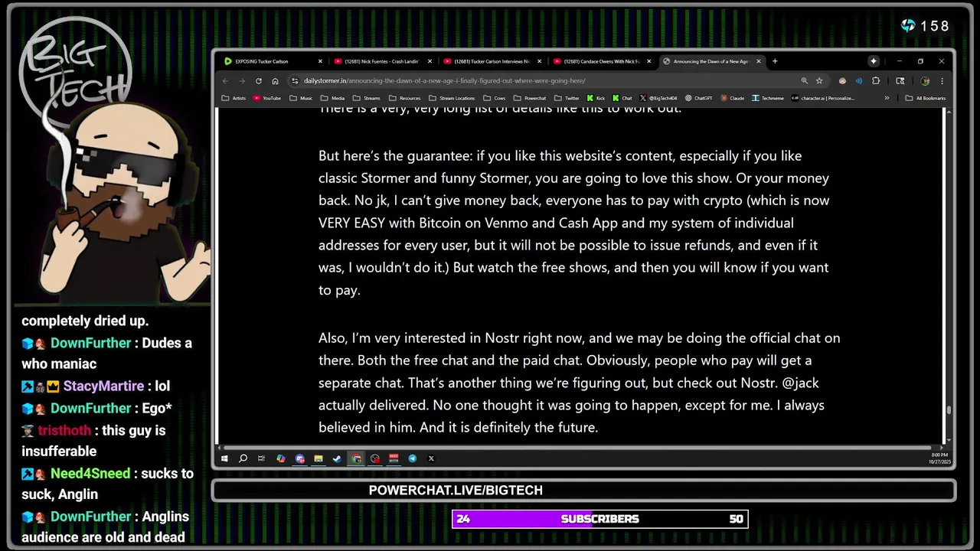The width and height of the screenshot is (980, 551).
Task: Click username Need4Sneed in chat
Action: tap(90, 473)
